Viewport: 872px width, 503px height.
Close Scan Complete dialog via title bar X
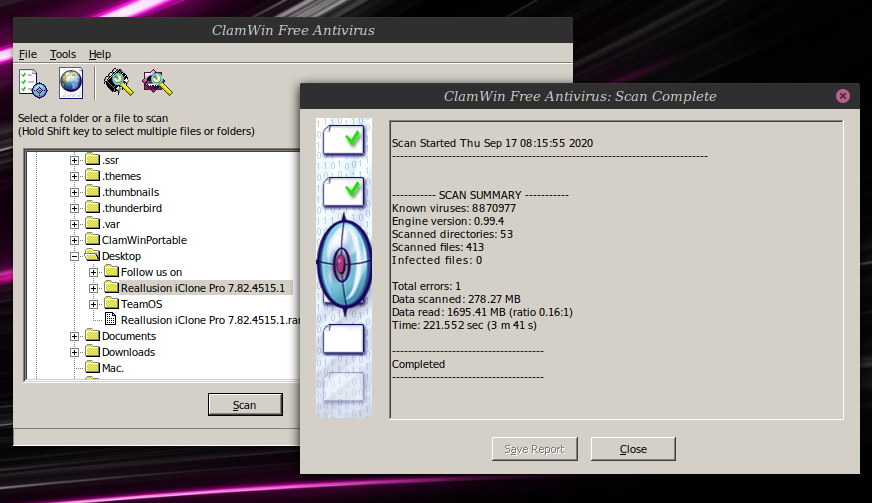[x=843, y=96]
